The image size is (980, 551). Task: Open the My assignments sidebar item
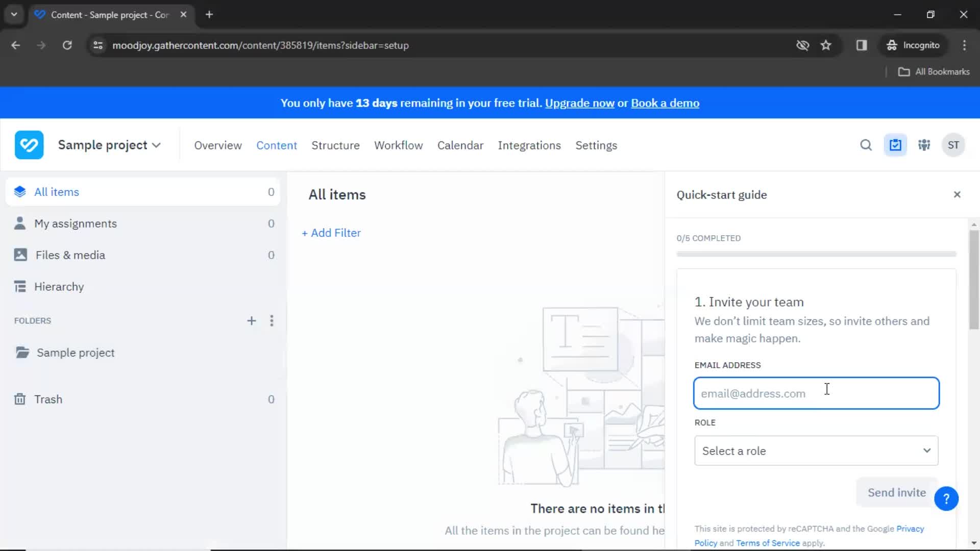click(x=76, y=223)
